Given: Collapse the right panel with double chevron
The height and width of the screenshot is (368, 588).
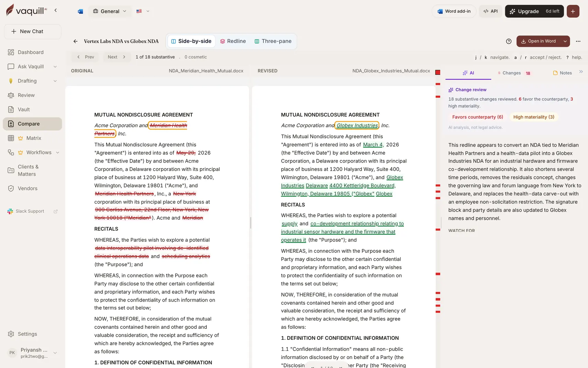Looking at the screenshot, I should (x=581, y=72).
